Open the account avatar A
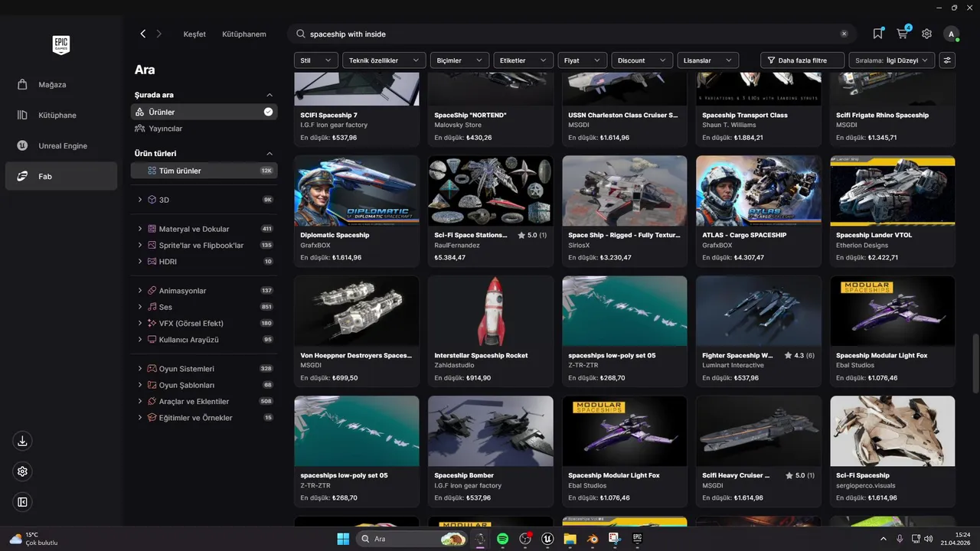The width and height of the screenshot is (980, 551). click(951, 34)
